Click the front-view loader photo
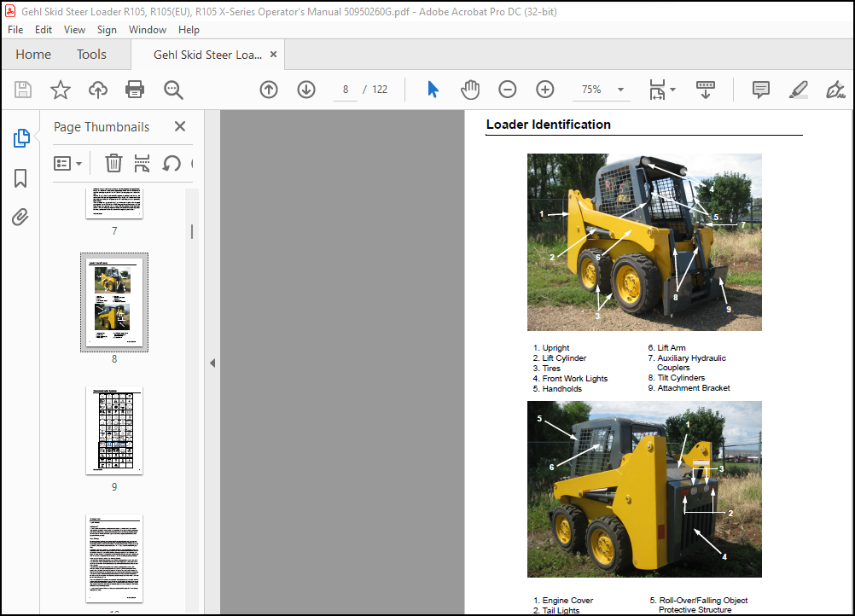This screenshot has height=616, width=855. tap(644, 242)
